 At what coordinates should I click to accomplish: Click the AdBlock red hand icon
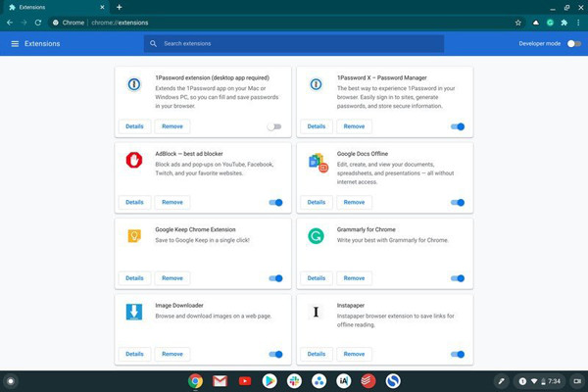click(x=134, y=160)
